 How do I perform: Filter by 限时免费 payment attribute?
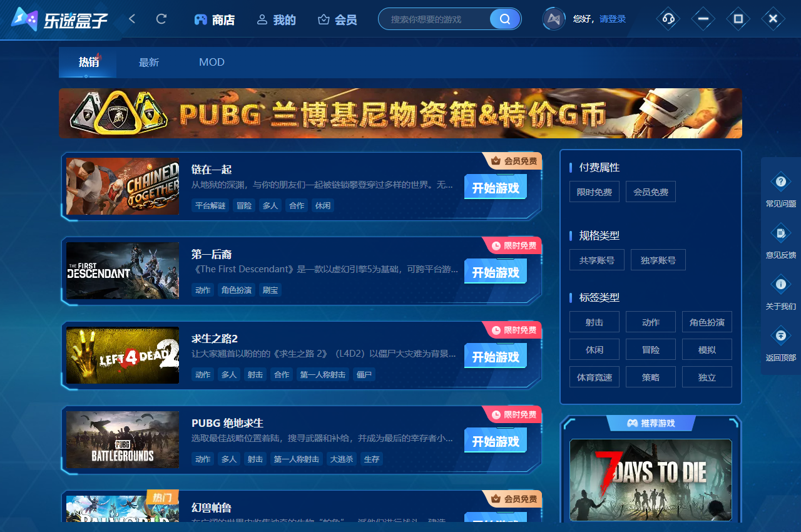(594, 192)
